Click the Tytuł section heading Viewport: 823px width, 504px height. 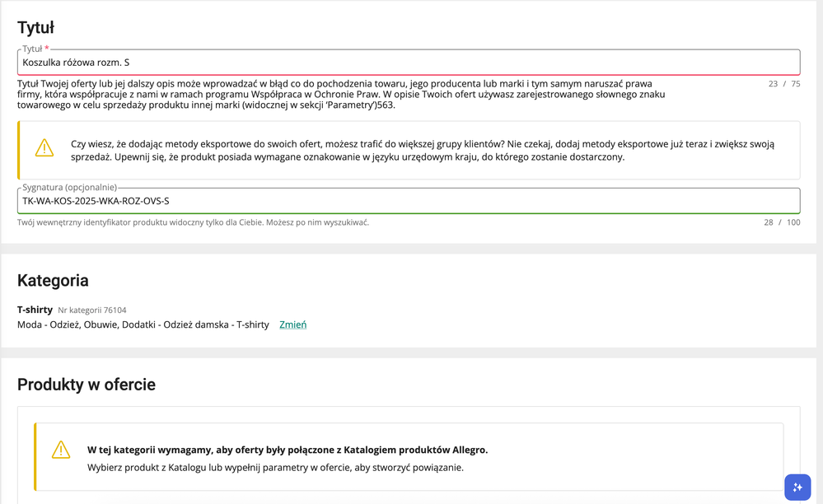pos(36,28)
